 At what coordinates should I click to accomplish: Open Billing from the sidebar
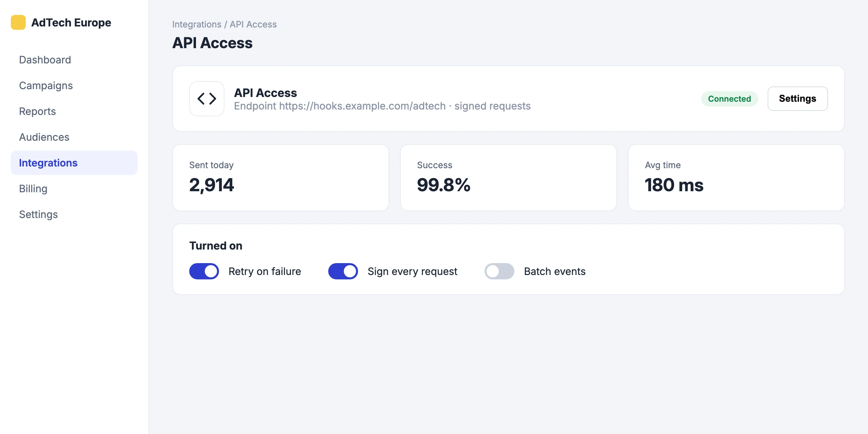pyautogui.click(x=74, y=189)
